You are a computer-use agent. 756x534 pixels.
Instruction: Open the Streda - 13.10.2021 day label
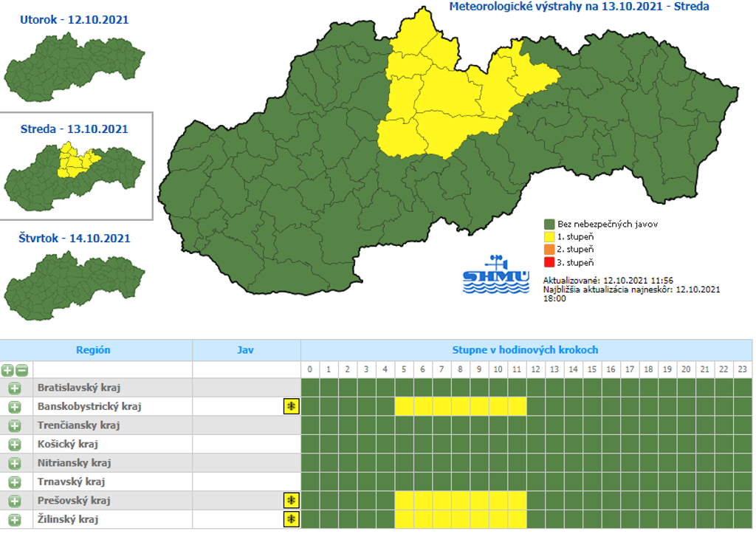pos(74,129)
